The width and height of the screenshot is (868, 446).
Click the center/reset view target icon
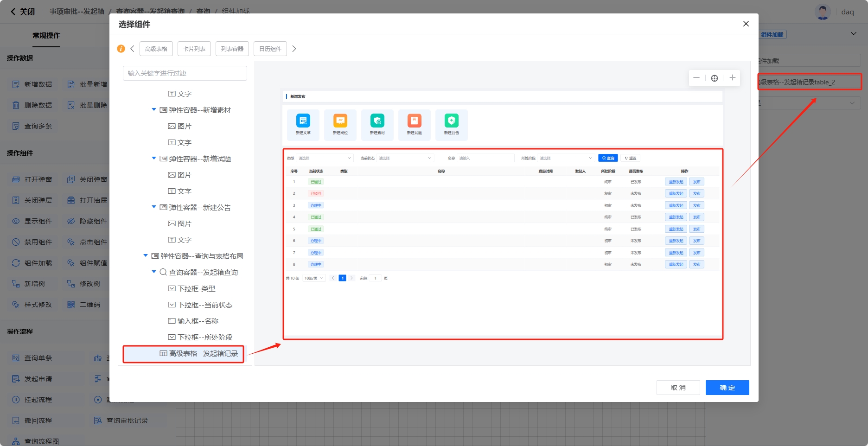coord(715,78)
